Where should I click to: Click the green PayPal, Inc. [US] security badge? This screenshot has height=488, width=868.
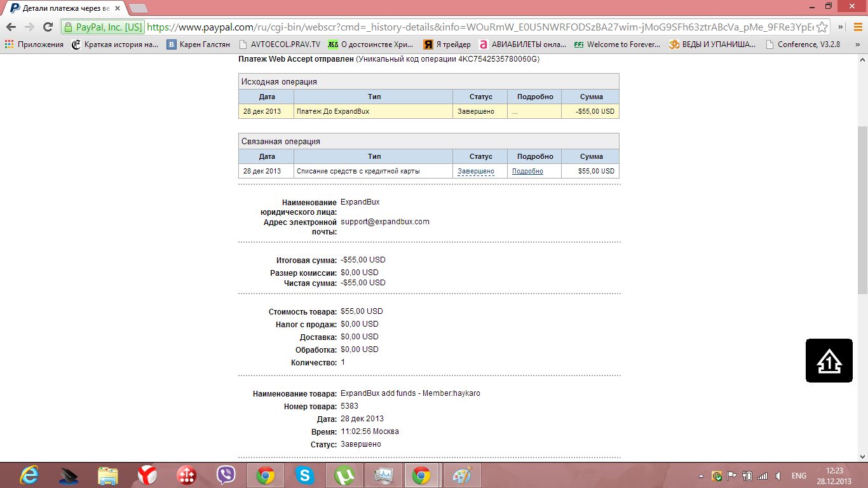(x=103, y=27)
